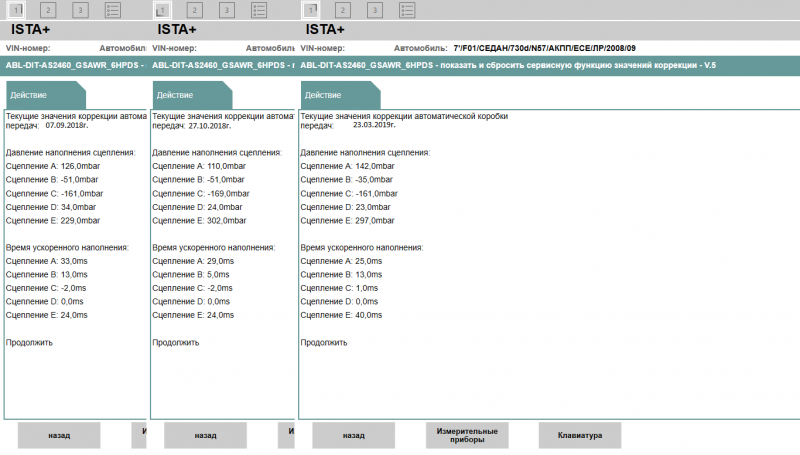Click Продолжить in middle window
Screen dimensions: 800x455
(176, 342)
